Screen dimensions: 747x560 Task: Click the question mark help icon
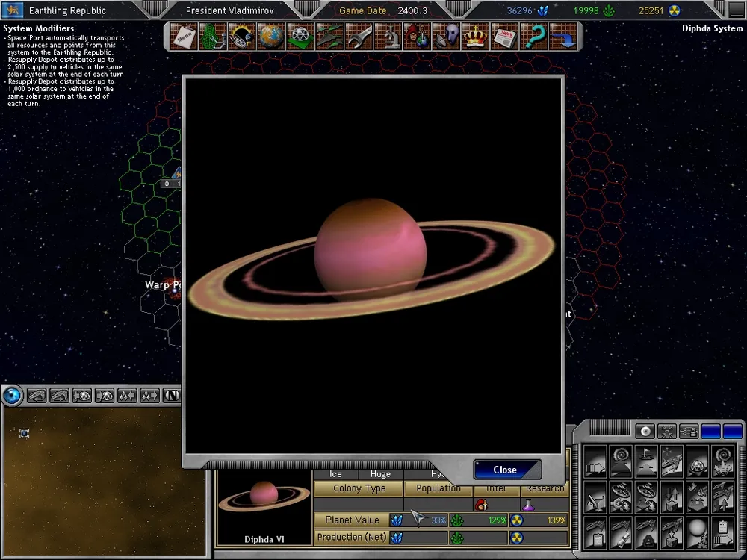tap(535, 36)
